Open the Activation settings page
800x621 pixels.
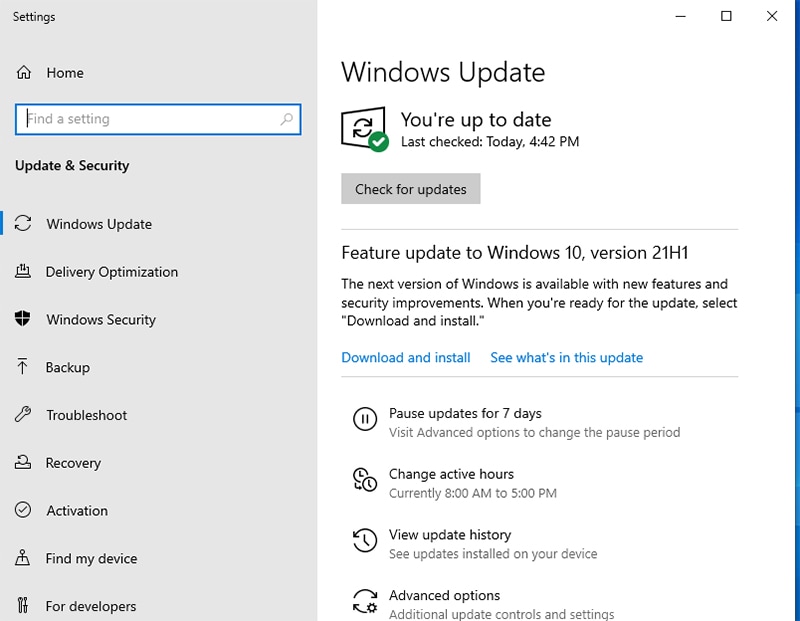pos(77,511)
